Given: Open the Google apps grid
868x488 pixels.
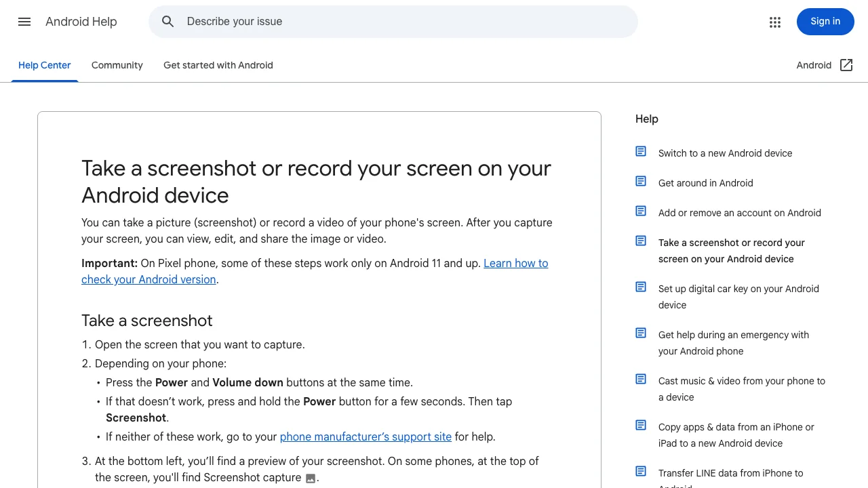Looking at the screenshot, I should pos(775,22).
